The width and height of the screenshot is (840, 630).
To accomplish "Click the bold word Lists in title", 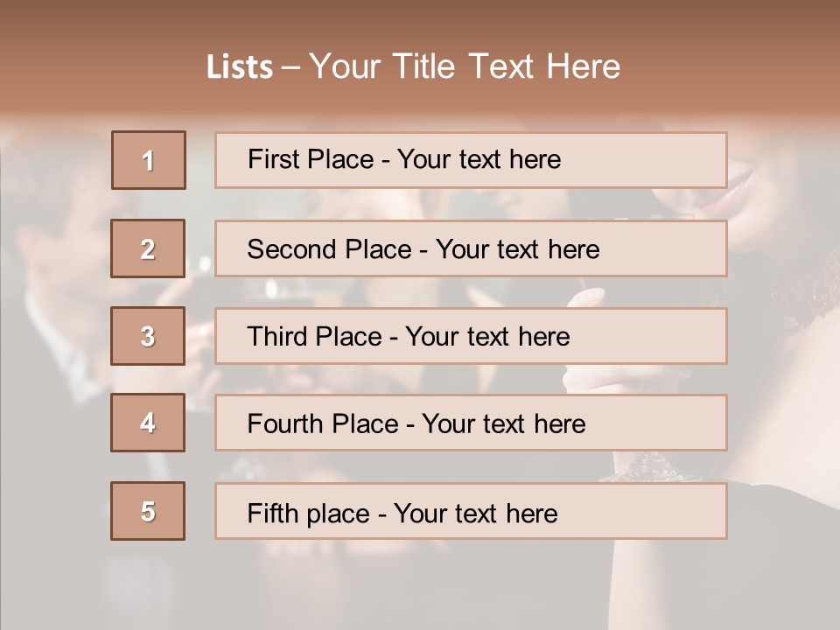I will point(240,67).
